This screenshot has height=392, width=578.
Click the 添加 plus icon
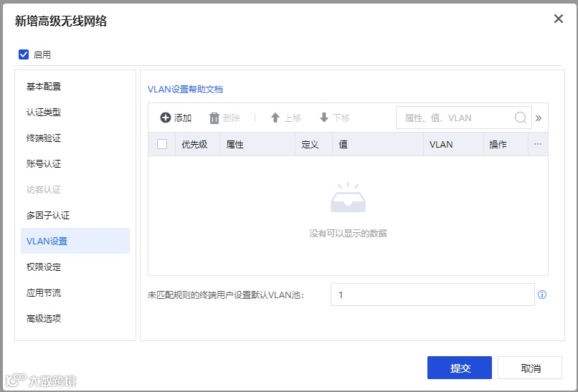coord(166,118)
